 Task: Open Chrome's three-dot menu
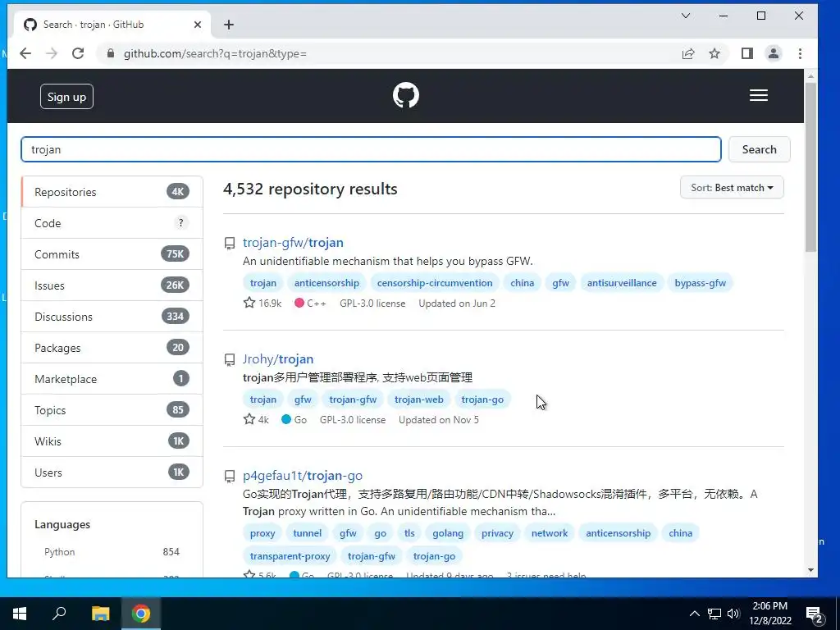pos(800,53)
